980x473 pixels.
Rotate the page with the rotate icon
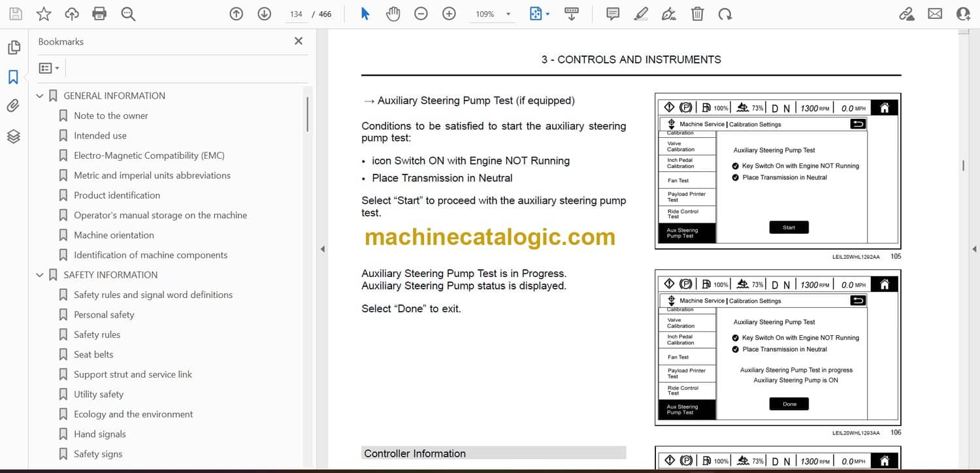[725, 14]
